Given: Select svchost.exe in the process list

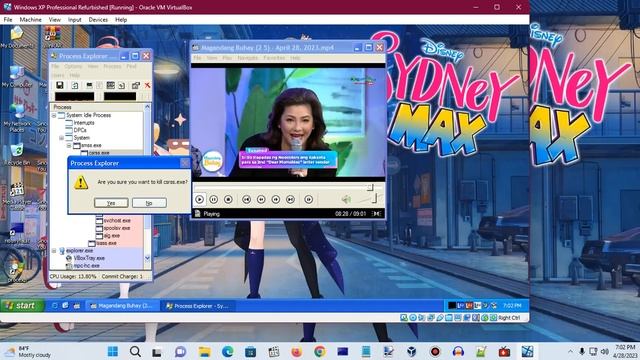Looking at the screenshot, I should tap(117, 220).
